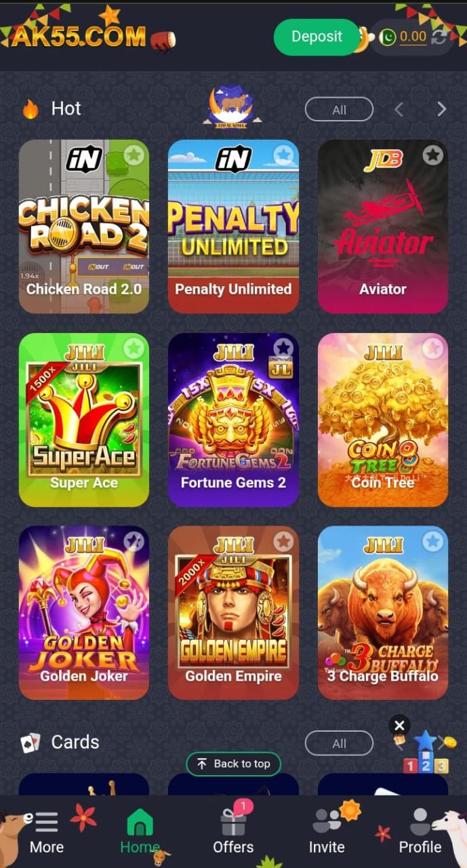Screen dimensions: 467x868
Task: Expand all Cards games
Action: point(339,743)
